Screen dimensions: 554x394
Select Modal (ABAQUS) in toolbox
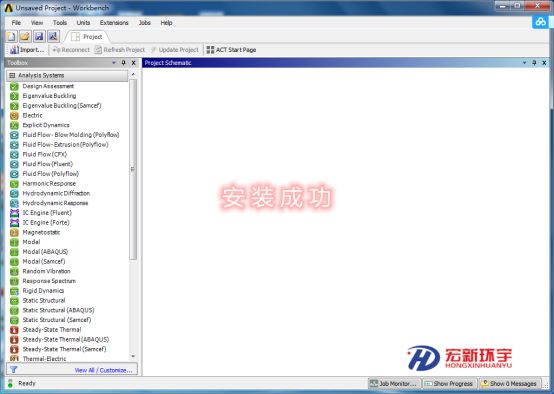(45, 252)
